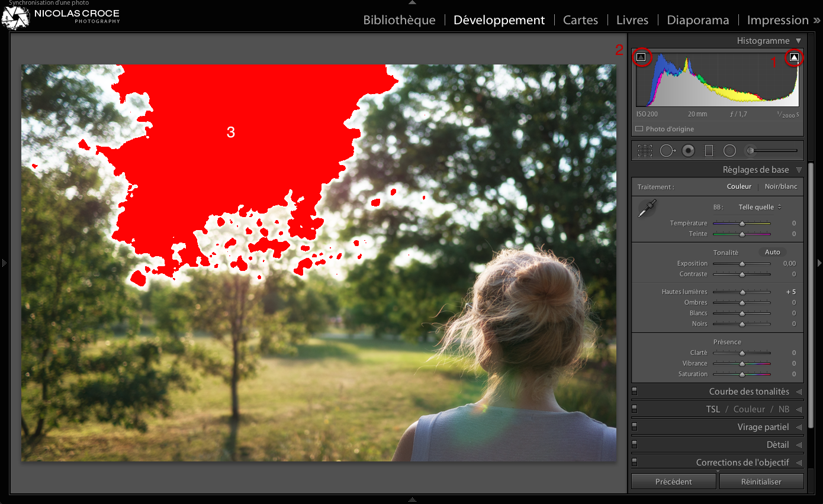Select the Graduated Filter tool
Image resolution: width=823 pixels, height=504 pixels.
(x=709, y=150)
